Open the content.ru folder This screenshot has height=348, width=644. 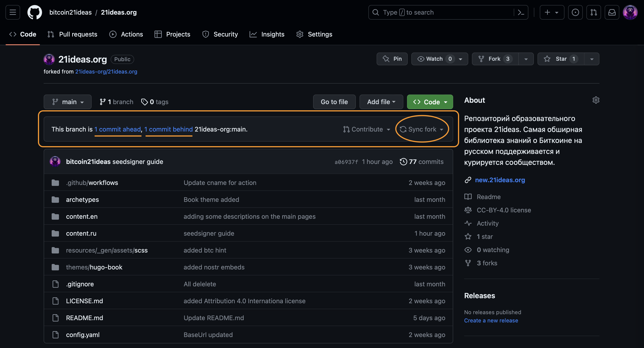[x=81, y=233]
